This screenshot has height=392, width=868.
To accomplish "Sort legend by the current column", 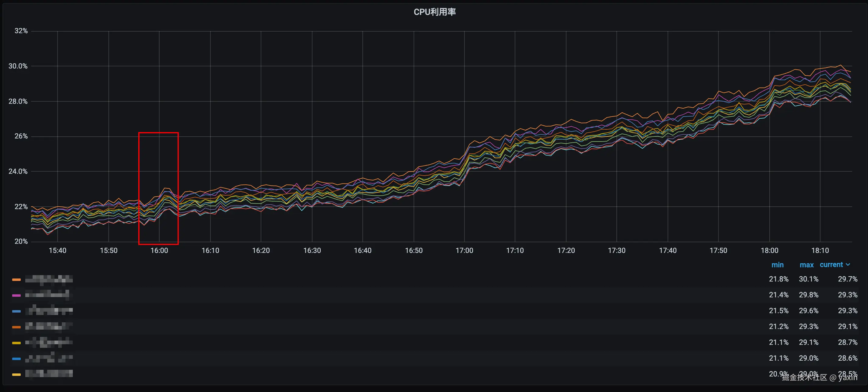I will [x=831, y=265].
